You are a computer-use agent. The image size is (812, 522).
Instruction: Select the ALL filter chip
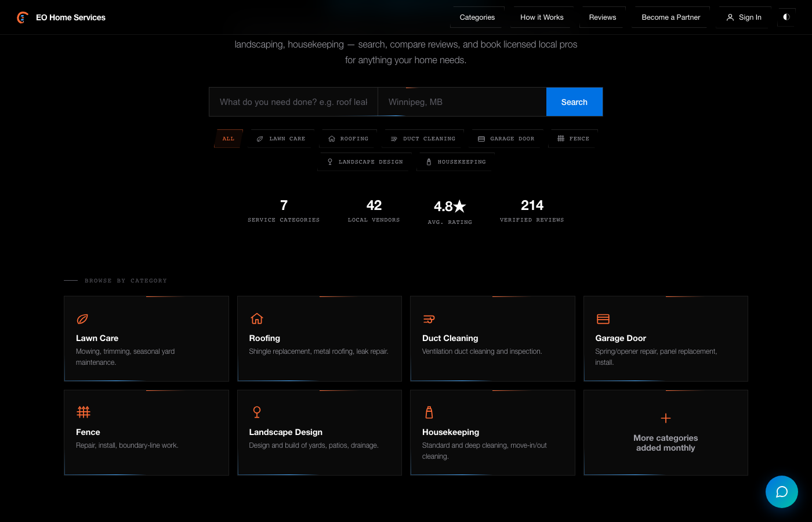(x=229, y=139)
